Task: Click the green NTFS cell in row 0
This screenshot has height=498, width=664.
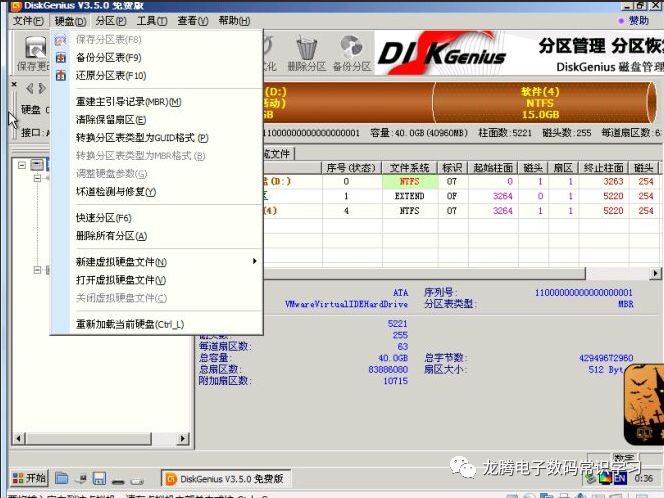Action: pyautogui.click(x=410, y=182)
